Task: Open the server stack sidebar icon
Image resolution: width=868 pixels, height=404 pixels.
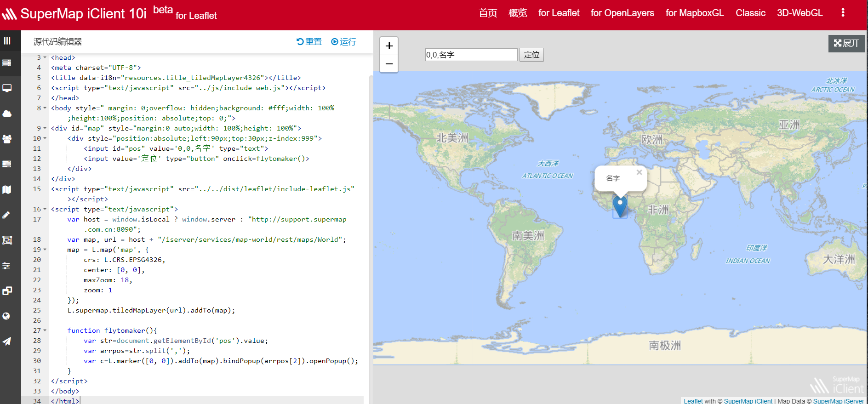Action: point(7,63)
